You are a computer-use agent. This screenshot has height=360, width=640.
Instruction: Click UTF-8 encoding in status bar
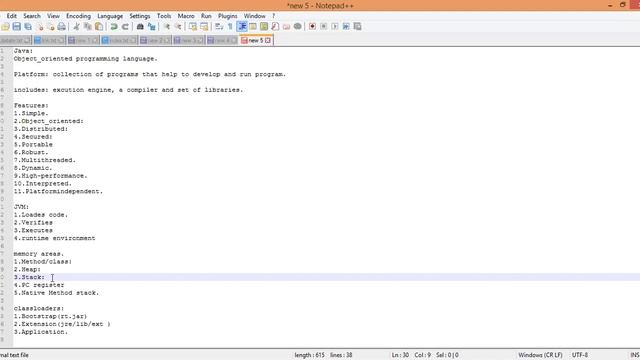[x=580, y=355]
